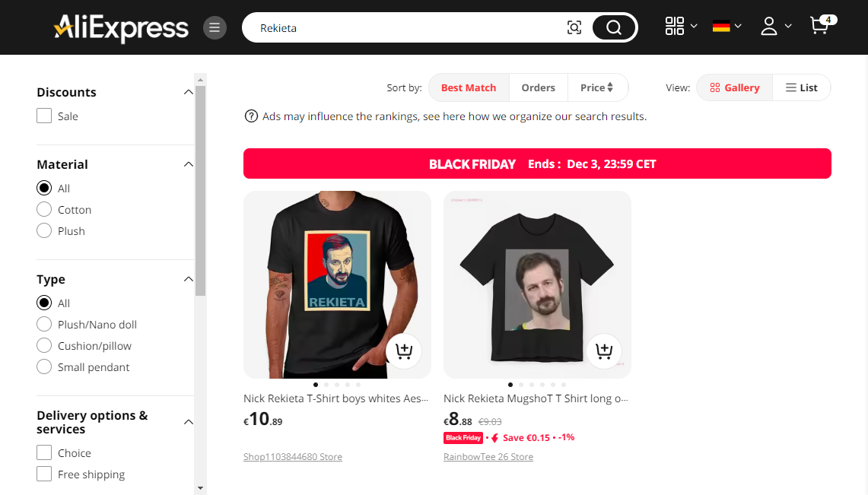Open the QR code app download icon

coord(674,26)
